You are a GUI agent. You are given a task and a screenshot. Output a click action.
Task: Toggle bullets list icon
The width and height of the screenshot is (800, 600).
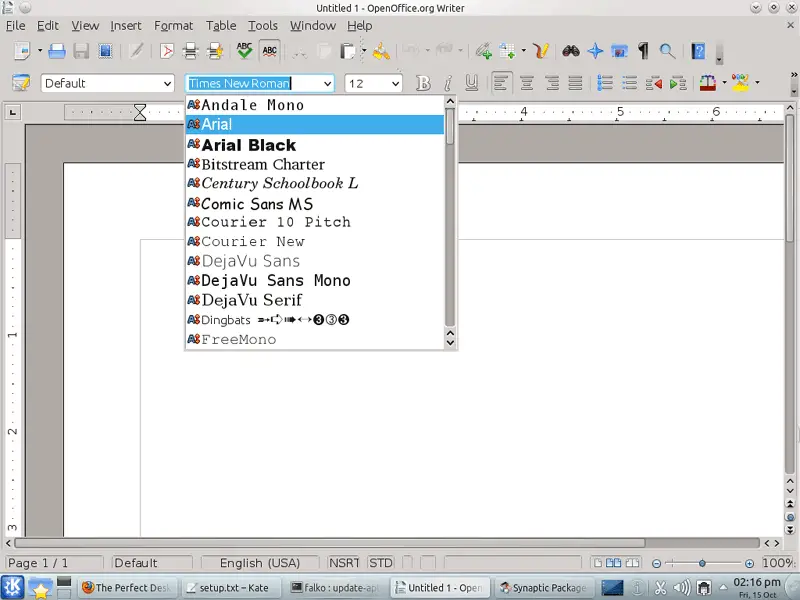coord(630,83)
